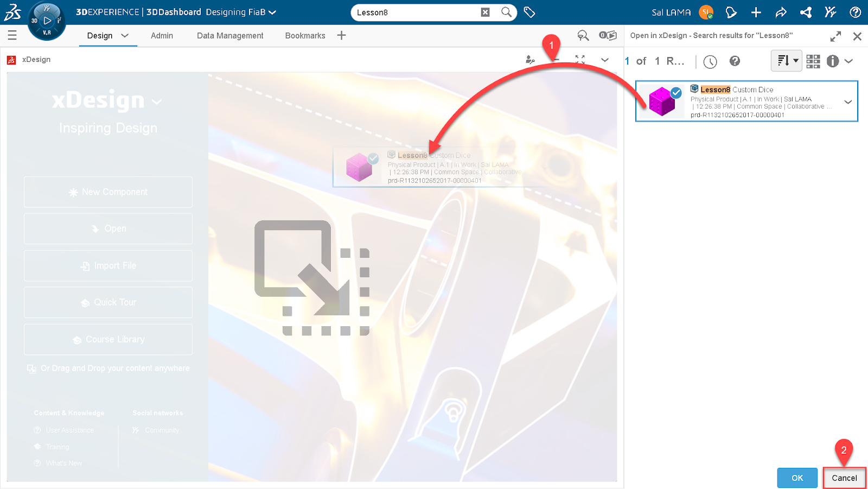
Task: Click search panel help question mark
Action: [735, 61]
